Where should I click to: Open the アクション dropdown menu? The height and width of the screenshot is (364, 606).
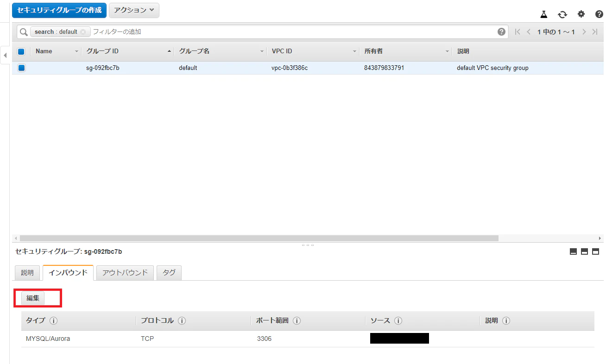pyautogui.click(x=134, y=10)
